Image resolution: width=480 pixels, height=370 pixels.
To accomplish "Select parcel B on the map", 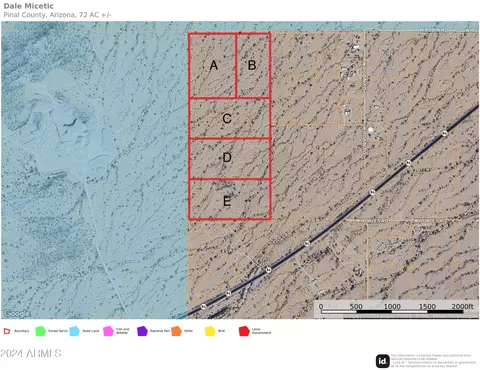I will click(x=253, y=65).
